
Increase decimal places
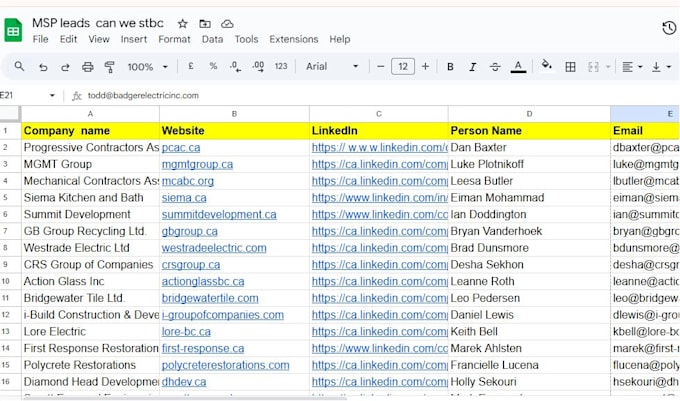pos(258,66)
